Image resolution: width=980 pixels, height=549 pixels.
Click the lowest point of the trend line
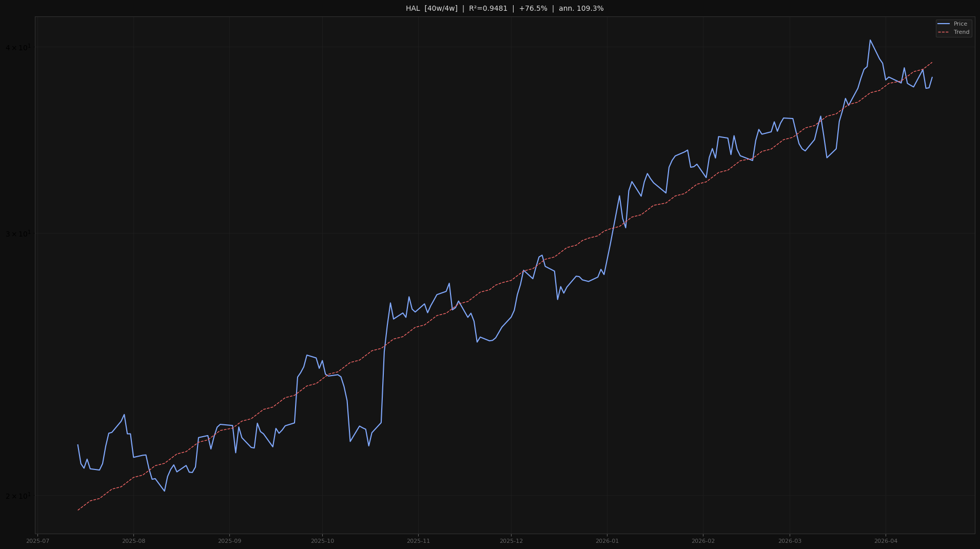click(78, 510)
